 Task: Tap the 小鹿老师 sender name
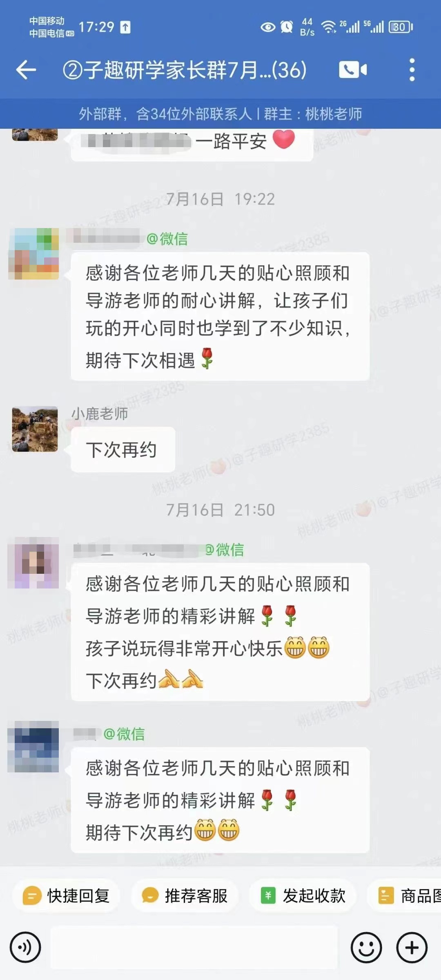(x=100, y=414)
